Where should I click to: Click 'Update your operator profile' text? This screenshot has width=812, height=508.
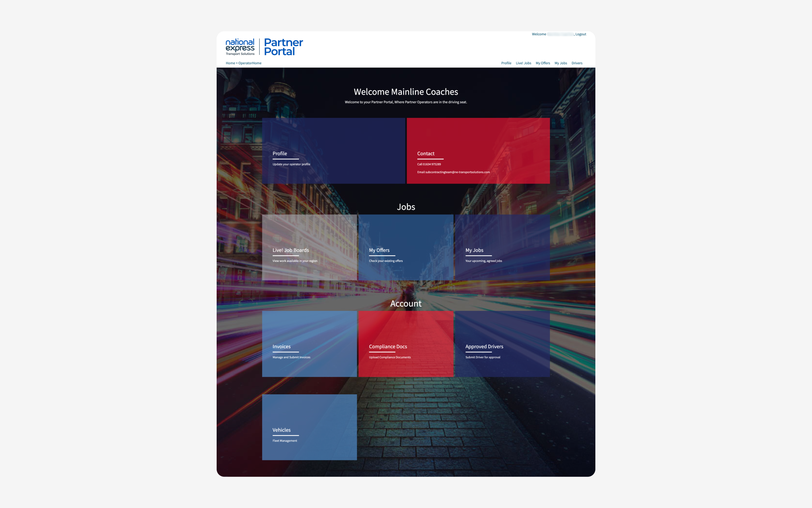291,164
